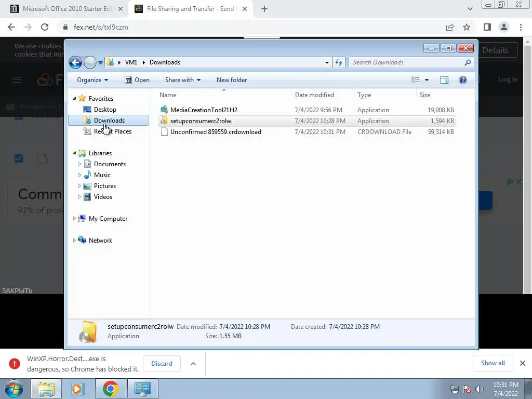The image size is (532, 399).
Task: Open the Share with menu
Action: click(x=182, y=80)
